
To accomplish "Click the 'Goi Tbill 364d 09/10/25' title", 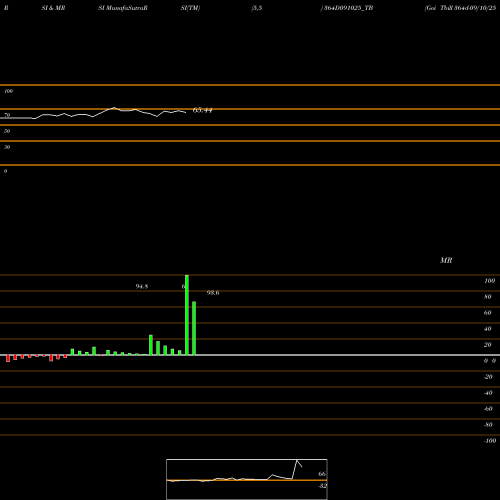I will point(461,8).
